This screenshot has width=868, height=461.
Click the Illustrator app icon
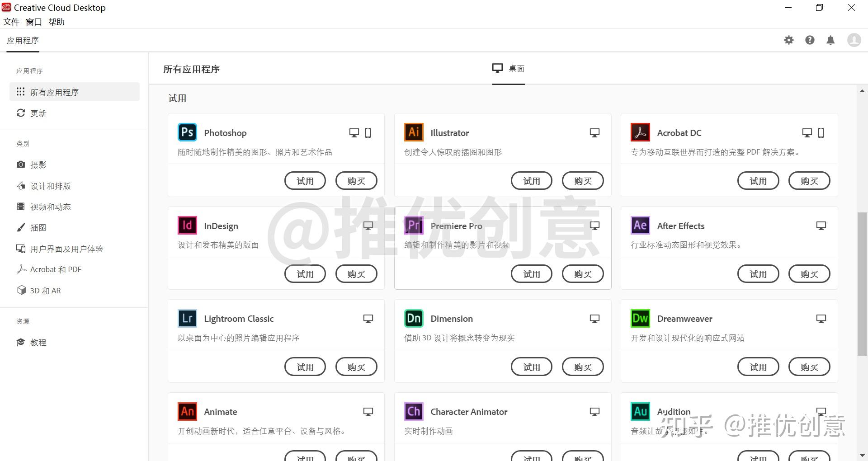[x=413, y=132]
